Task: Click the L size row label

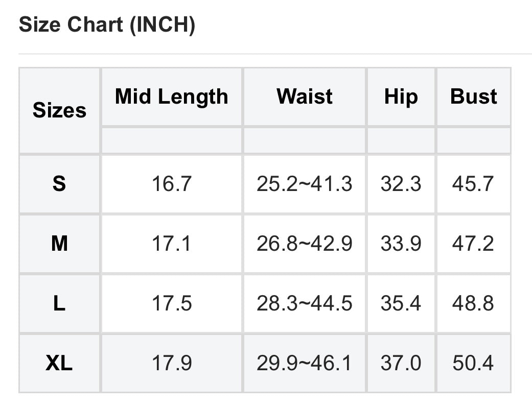Action: (x=59, y=303)
